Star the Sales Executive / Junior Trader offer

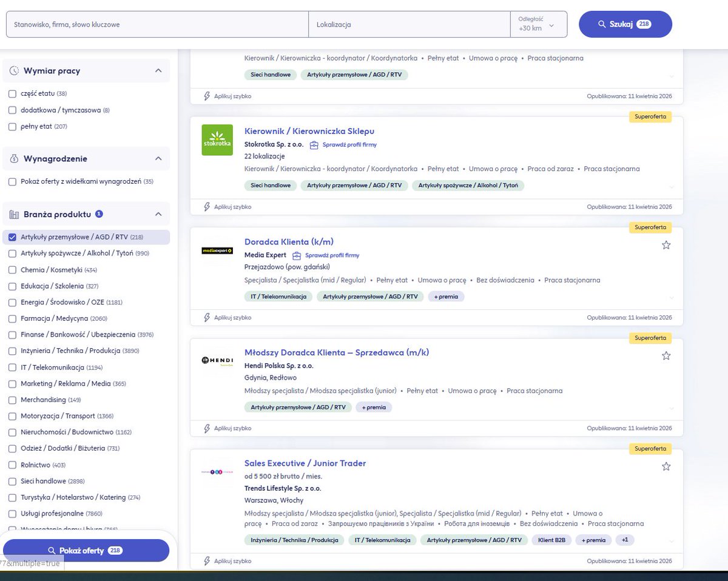pos(666,466)
